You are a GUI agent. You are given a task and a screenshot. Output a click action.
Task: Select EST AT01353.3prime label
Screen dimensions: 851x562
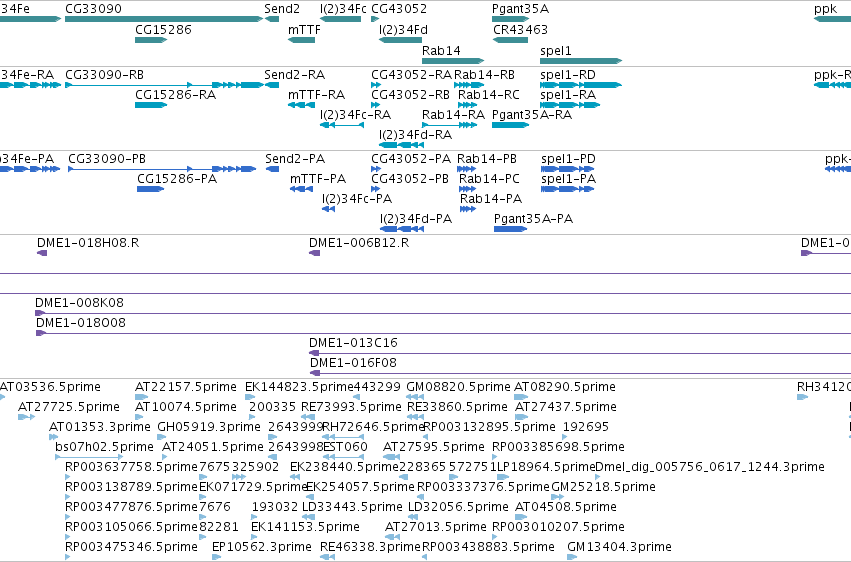pos(100,427)
